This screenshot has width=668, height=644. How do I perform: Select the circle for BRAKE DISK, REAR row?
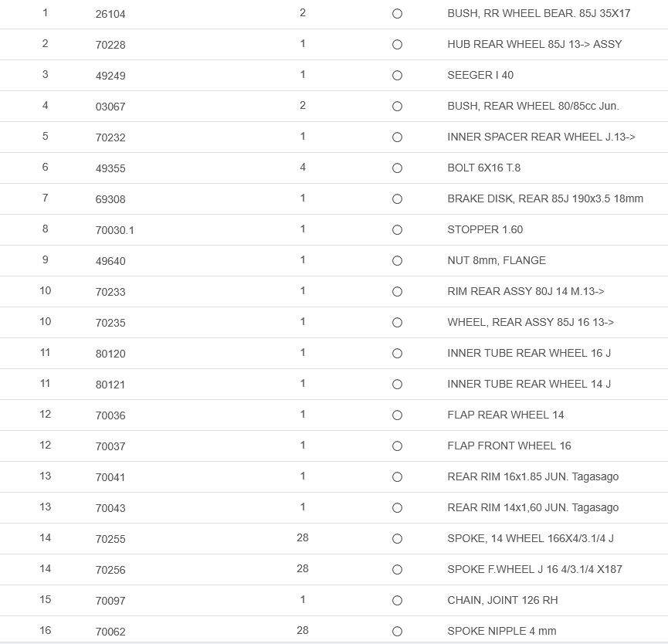tap(397, 199)
